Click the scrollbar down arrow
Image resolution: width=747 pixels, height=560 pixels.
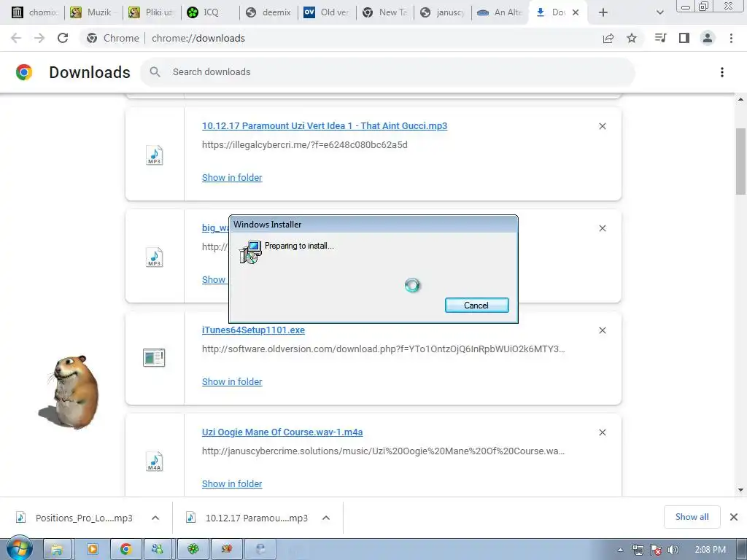point(740,490)
